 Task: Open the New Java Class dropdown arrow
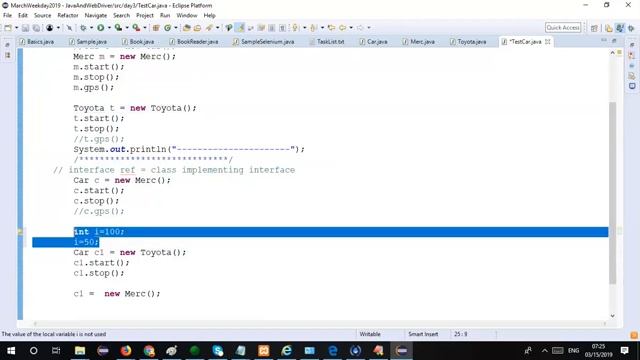(176, 28)
